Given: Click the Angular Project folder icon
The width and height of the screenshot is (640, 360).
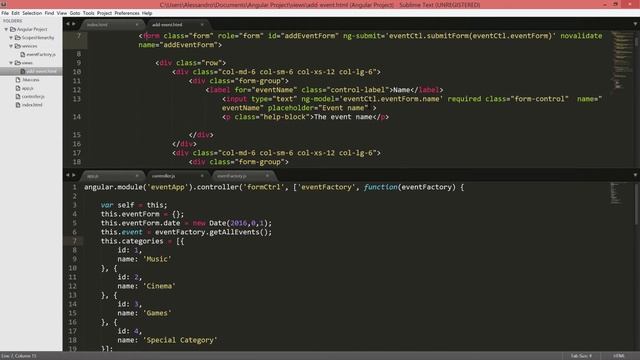Looking at the screenshot, I should (13, 29).
